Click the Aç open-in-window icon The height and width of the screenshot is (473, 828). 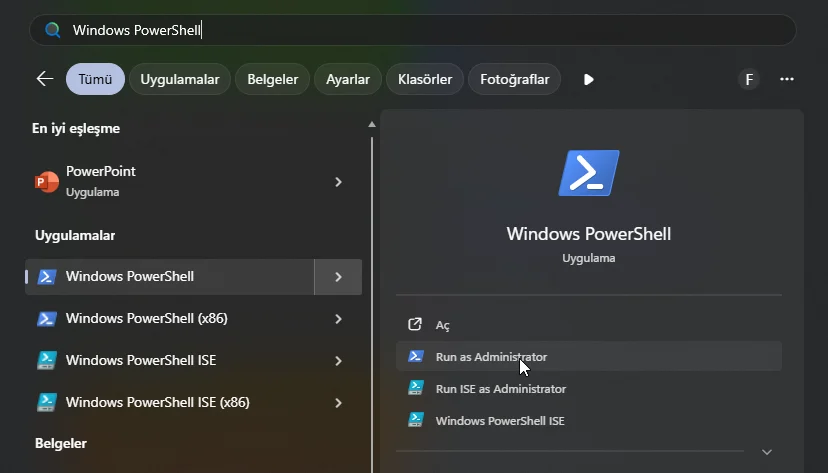pos(415,324)
